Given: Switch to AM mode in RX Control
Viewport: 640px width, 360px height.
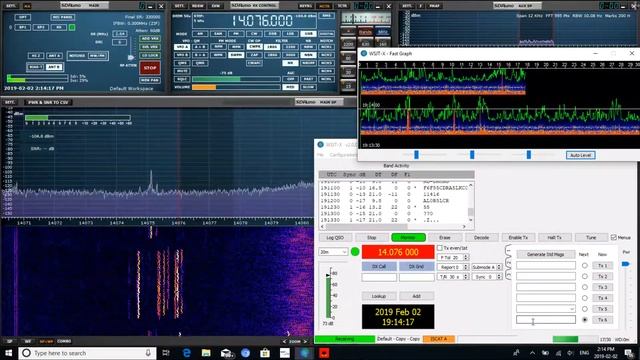Looking at the screenshot, I should [x=200, y=33].
